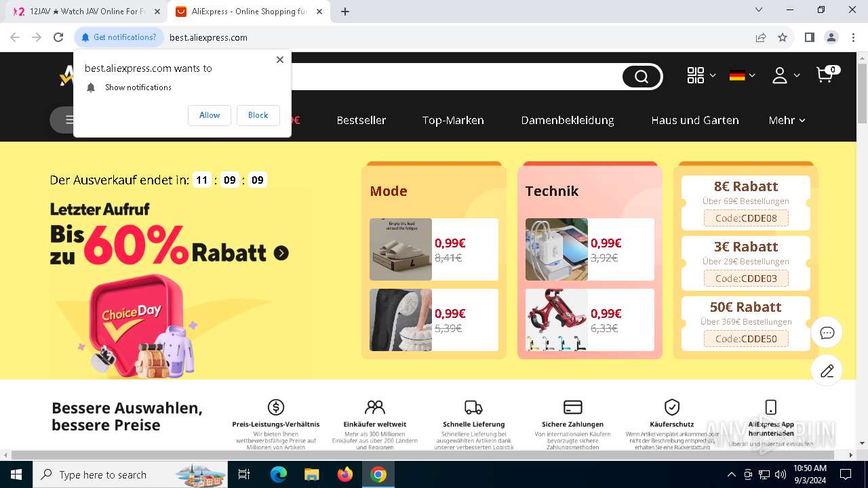Open the Technik category heading

coord(552,191)
